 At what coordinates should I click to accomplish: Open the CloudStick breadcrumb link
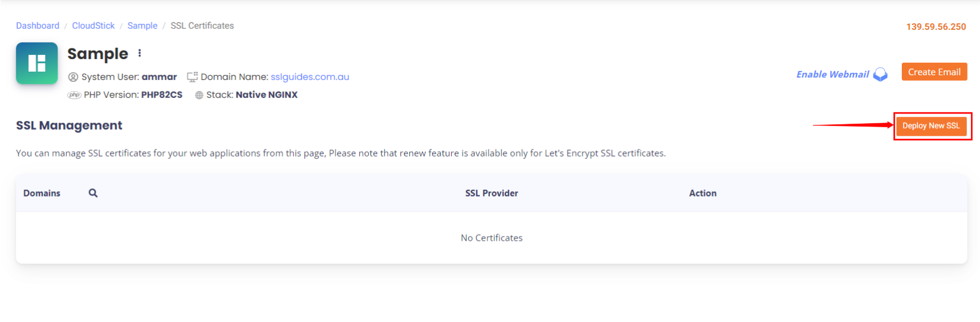(x=94, y=26)
